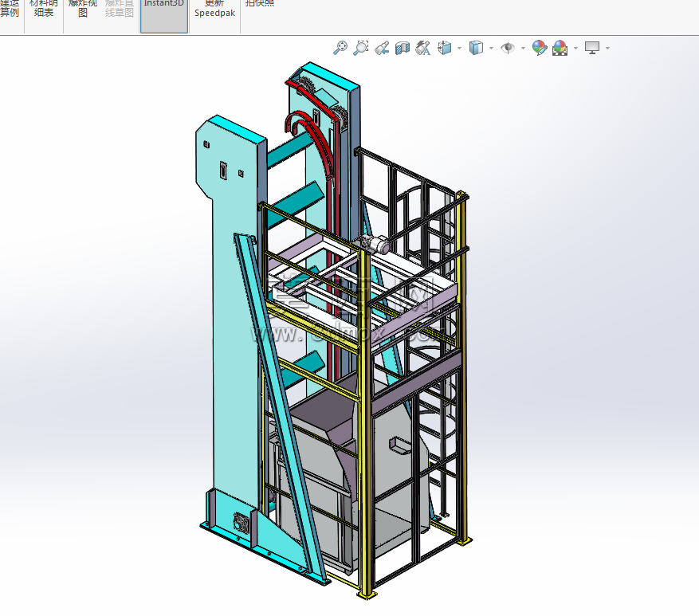Click the Apply Scene icon
Viewport: 699px width, 616px height.
tap(560, 48)
